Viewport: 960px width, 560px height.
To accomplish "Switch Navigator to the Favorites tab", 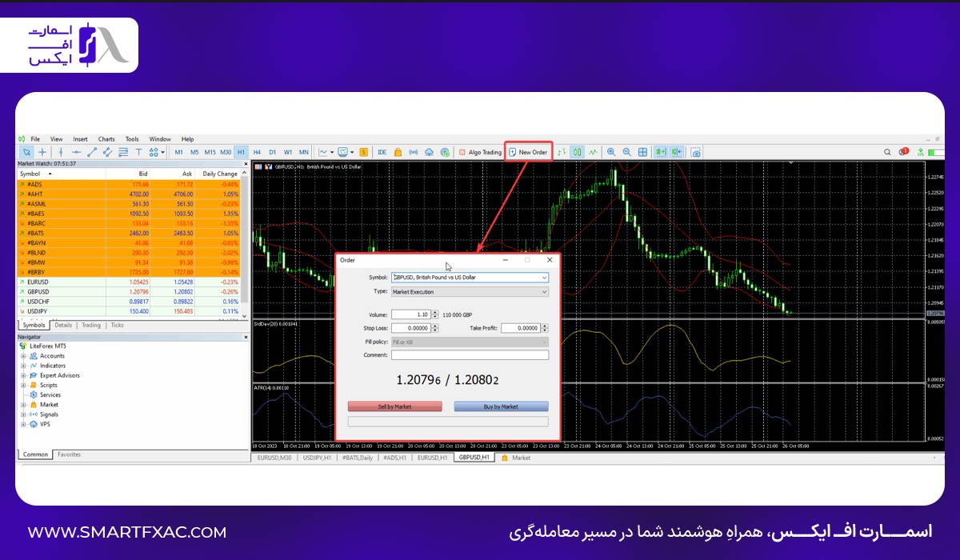I will click(x=69, y=454).
